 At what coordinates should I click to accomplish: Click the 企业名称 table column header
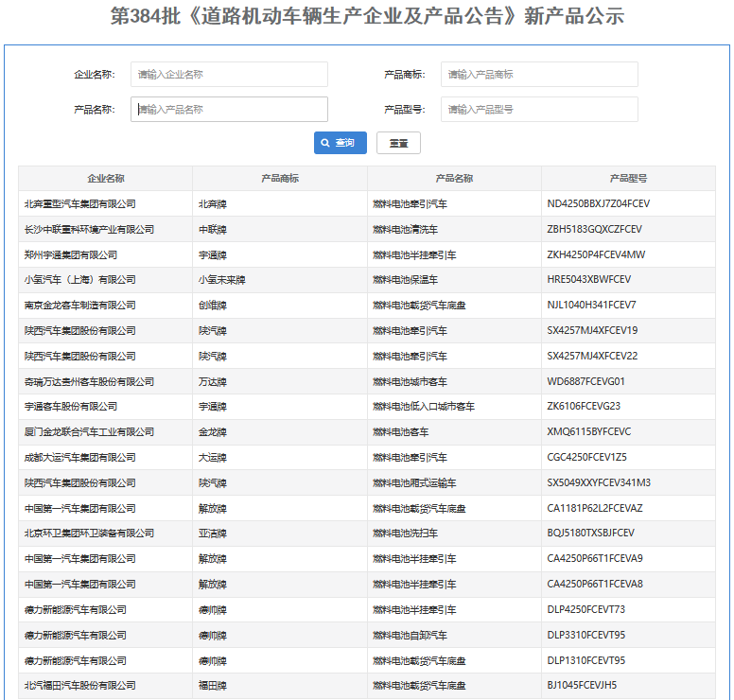pos(105,178)
